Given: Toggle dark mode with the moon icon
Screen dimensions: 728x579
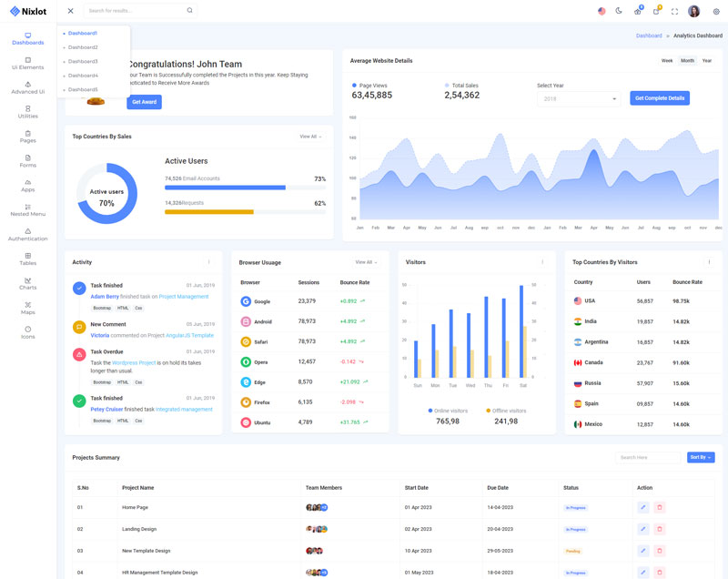Looking at the screenshot, I should click(x=619, y=11).
